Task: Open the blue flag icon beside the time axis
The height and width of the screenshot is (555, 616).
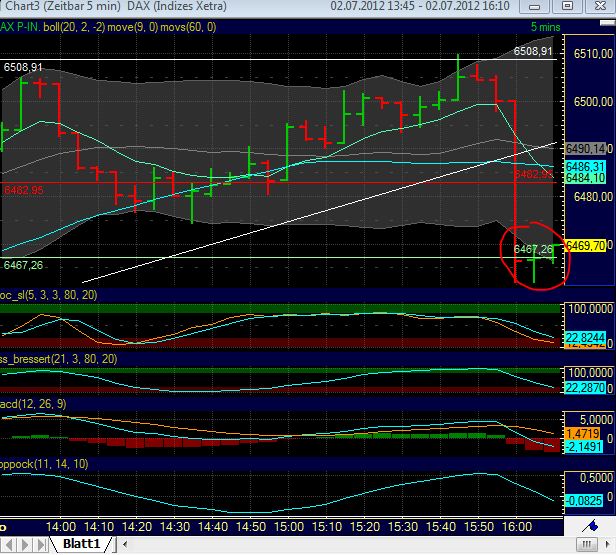Action: (x=590, y=526)
